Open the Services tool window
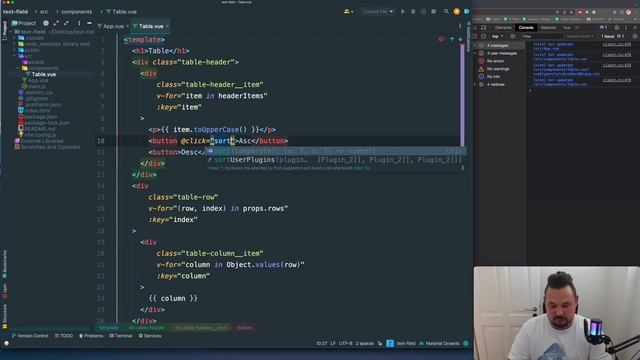Image resolution: width=640 pixels, height=360 pixels. [150, 336]
